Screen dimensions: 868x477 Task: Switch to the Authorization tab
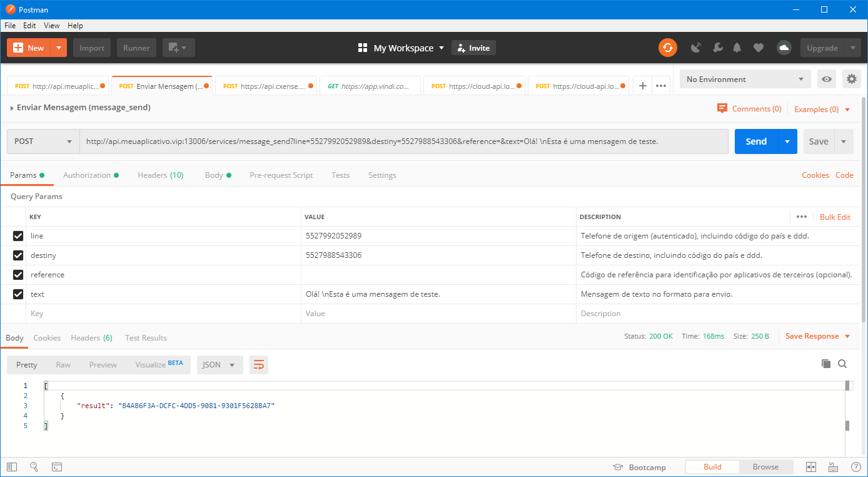coord(87,175)
